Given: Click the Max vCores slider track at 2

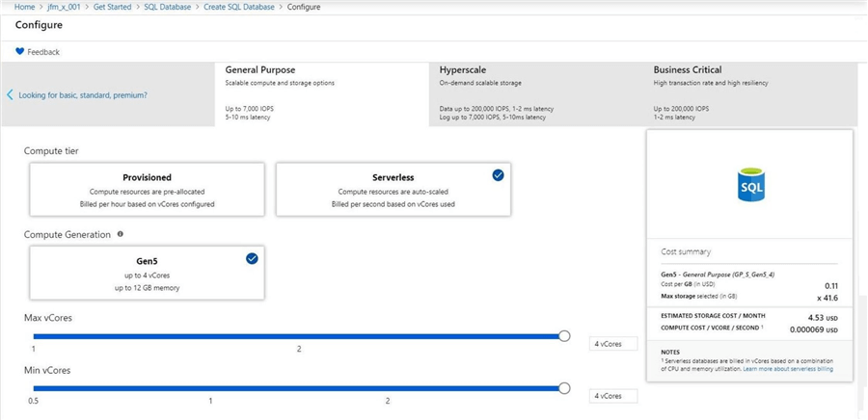Looking at the screenshot, I should [x=299, y=336].
